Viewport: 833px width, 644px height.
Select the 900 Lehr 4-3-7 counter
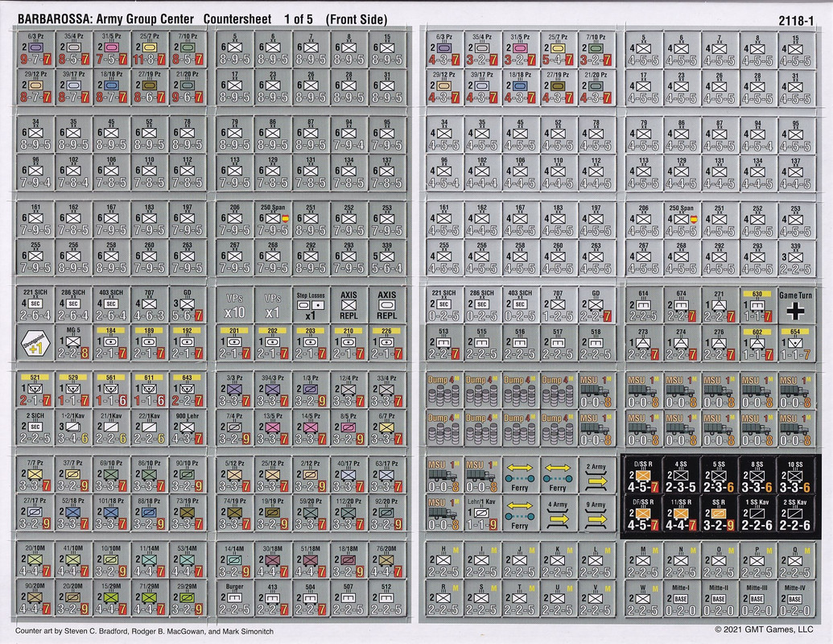tap(187, 428)
